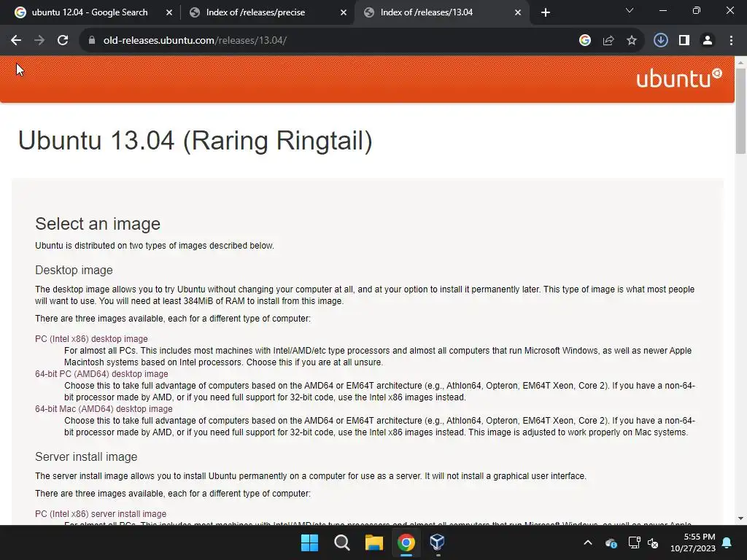Screen dimensions: 747x560
Task: Click the 'Desktop image' heading
Action: (74, 271)
